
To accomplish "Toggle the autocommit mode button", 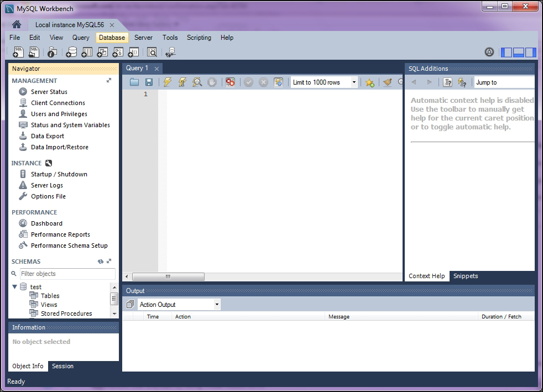I will tap(279, 82).
